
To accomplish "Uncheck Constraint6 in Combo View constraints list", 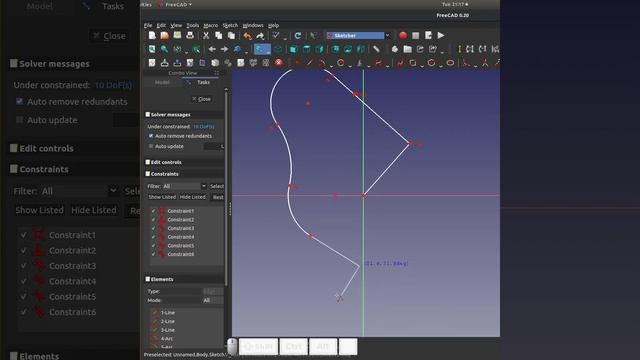I will (x=153, y=254).
